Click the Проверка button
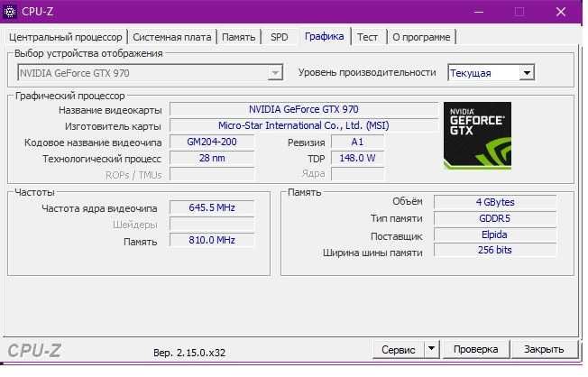The height and width of the screenshot is (377, 588). point(475,350)
